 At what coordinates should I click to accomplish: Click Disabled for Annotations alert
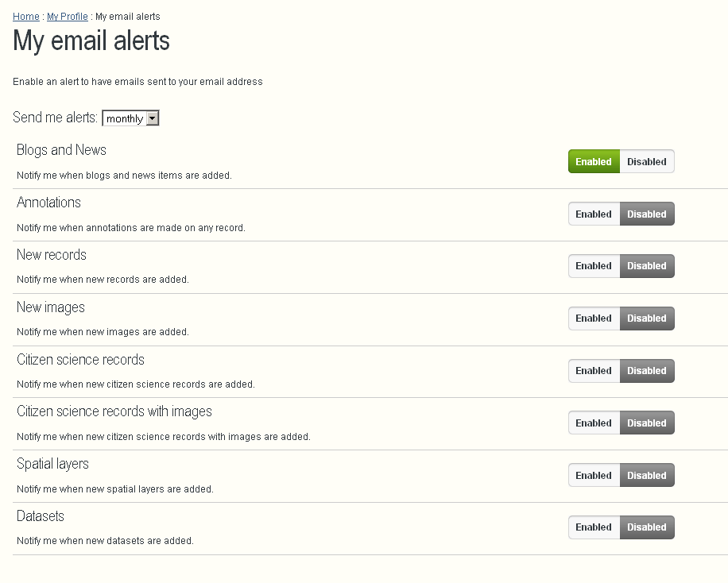[x=646, y=214]
